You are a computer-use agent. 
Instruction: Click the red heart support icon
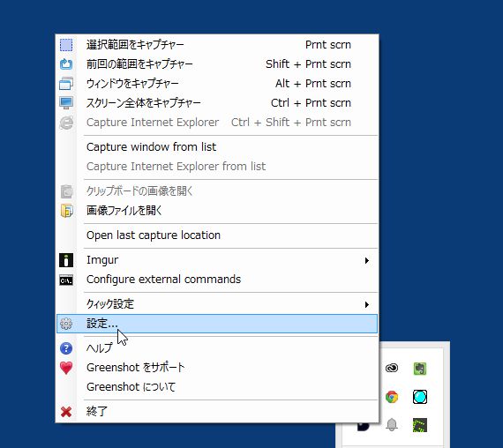coord(66,368)
